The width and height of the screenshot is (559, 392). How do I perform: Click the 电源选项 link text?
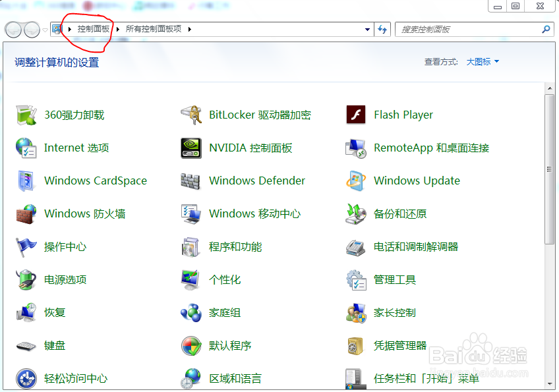[x=65, y=280]
